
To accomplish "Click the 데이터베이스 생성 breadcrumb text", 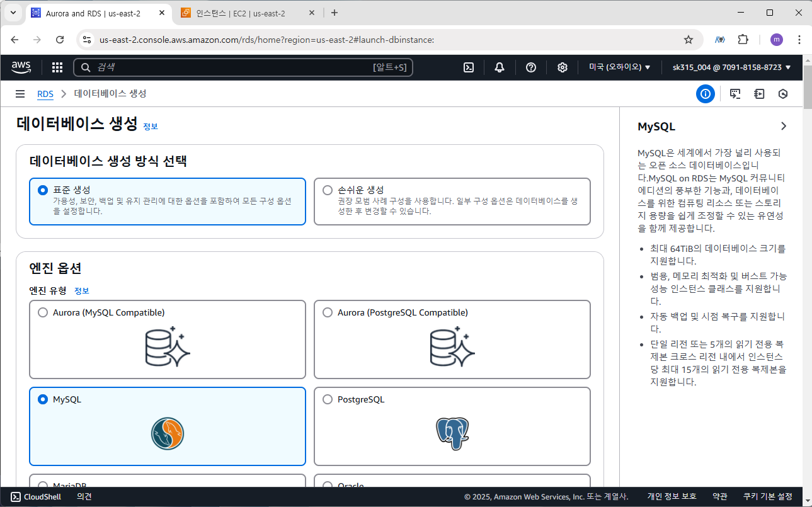I will pos(110,94).
